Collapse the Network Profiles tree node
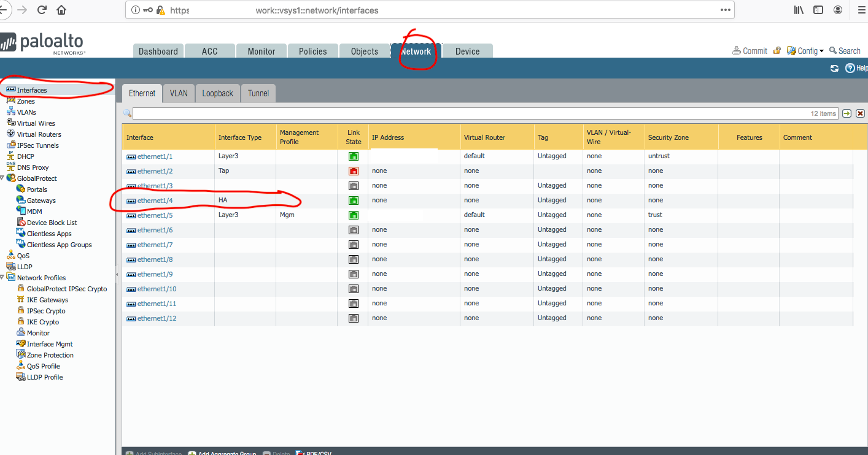This screenshot has height=455, width=868. [2, 278]
